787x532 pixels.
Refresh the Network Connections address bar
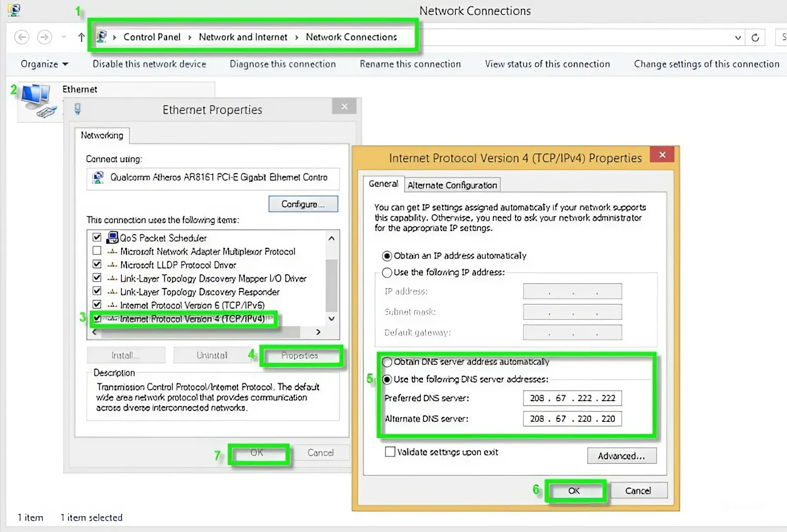(755, 37)
